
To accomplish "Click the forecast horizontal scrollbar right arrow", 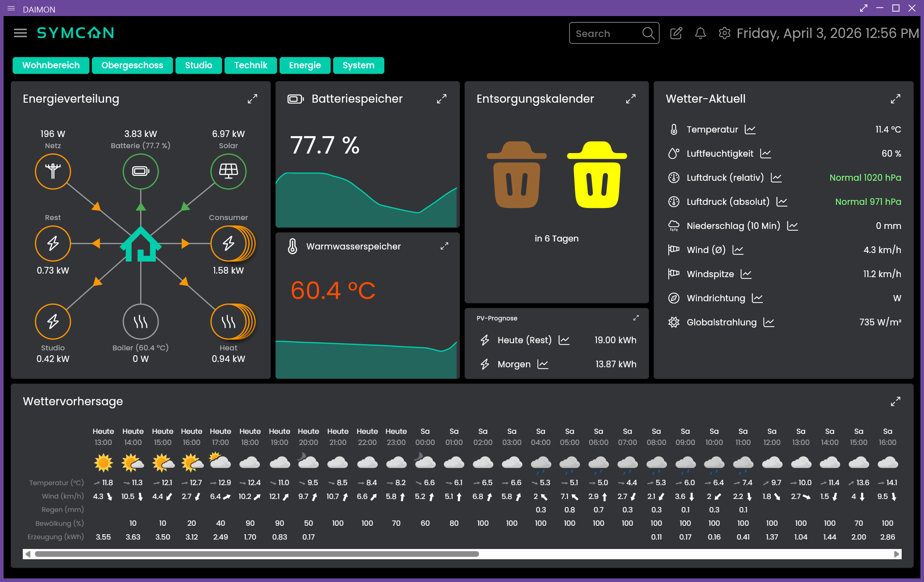I will pyautogui.click(x=896, y=554).
